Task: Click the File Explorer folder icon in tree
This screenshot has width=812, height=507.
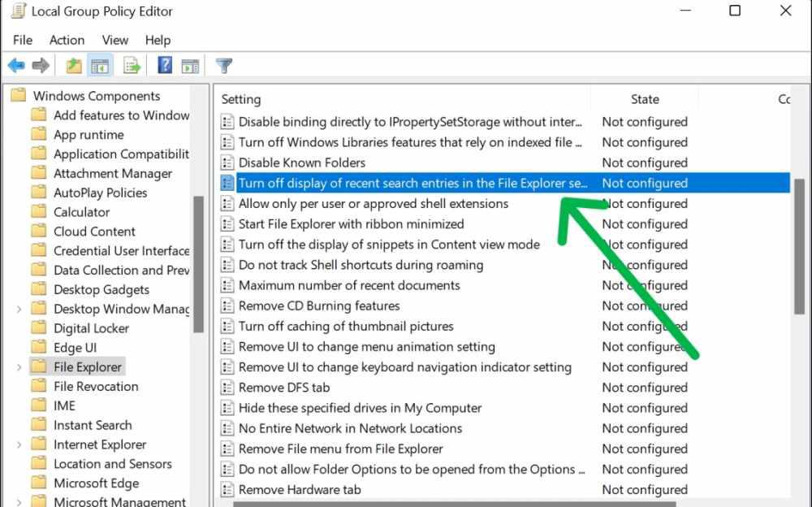Action: [x=39, y=366]
